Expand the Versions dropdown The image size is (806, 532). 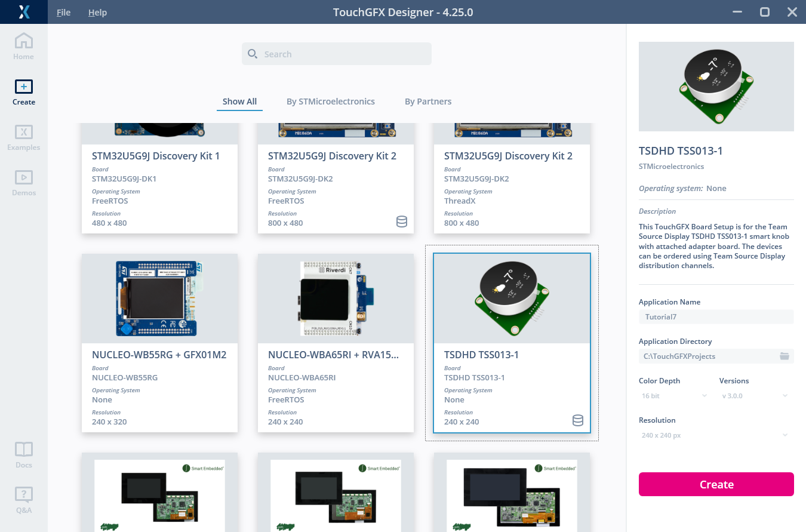point(755,396)
